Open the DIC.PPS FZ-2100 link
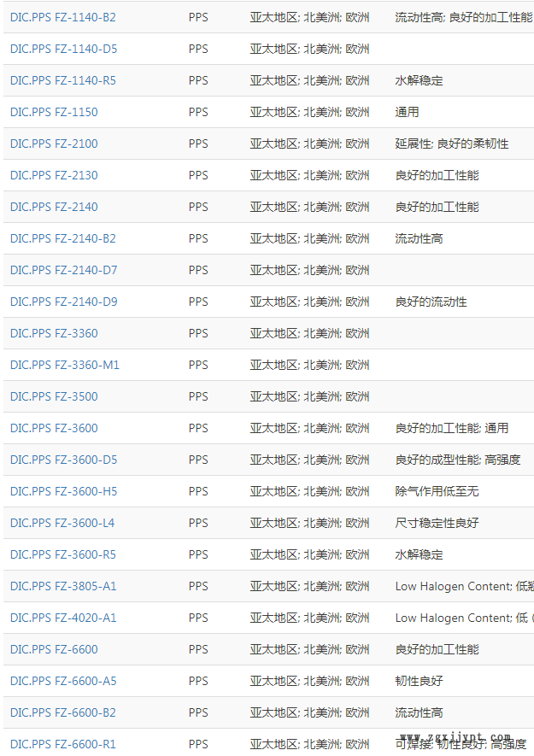This screenshot has width=534, height=756. [x=54, y=144]
